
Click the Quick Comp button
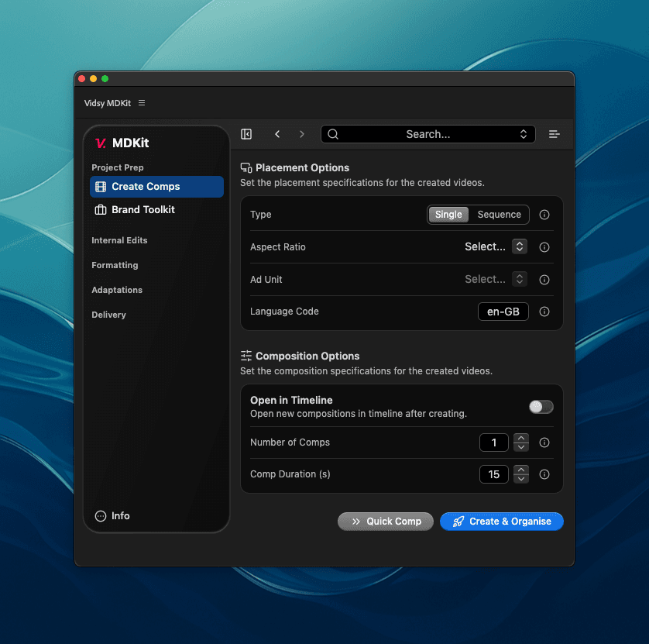[x=386, y=522]
